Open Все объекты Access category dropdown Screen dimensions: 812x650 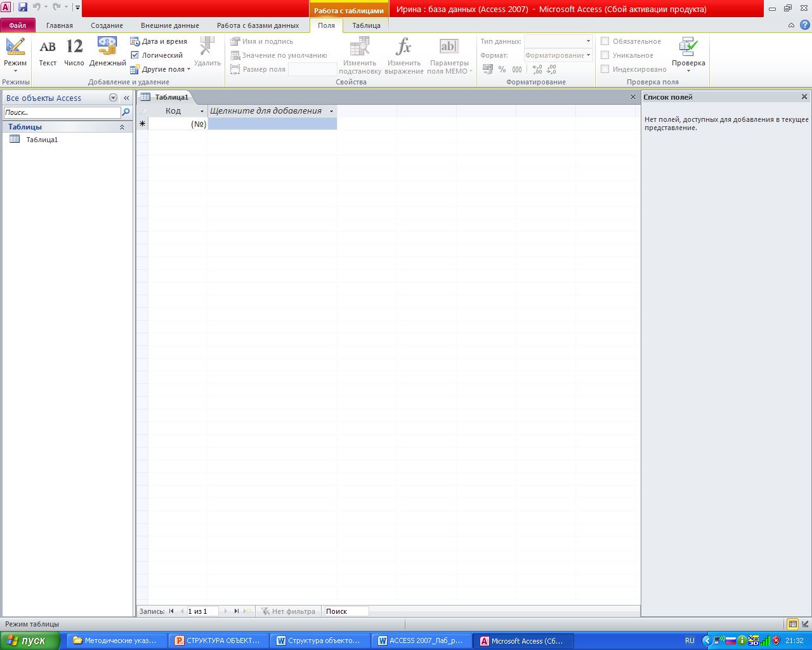(x=114, y=98)
